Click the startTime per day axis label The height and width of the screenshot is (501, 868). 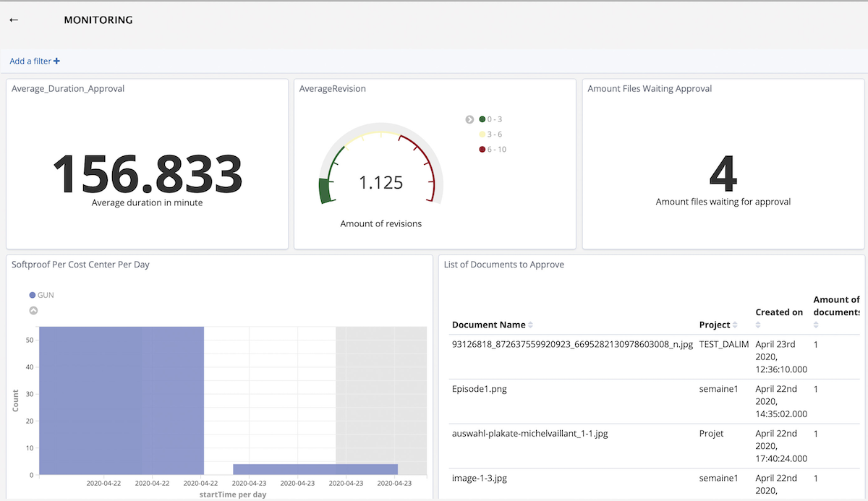point(233,494)
